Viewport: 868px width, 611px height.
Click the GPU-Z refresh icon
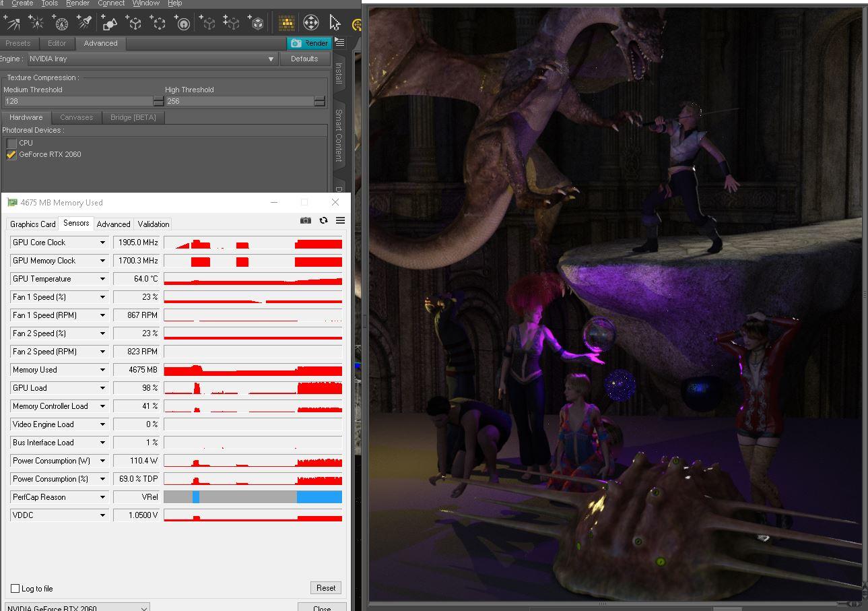click(323, 220)
